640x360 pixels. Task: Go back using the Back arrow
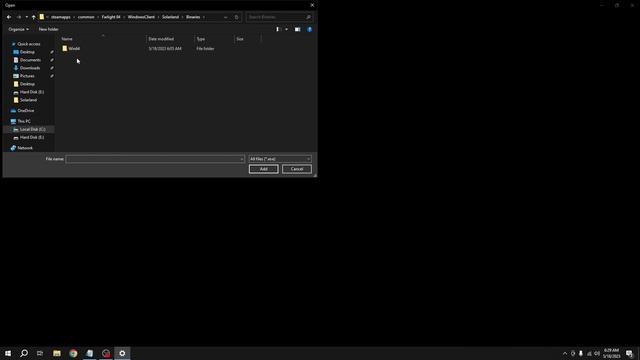[x=9, y=17]
